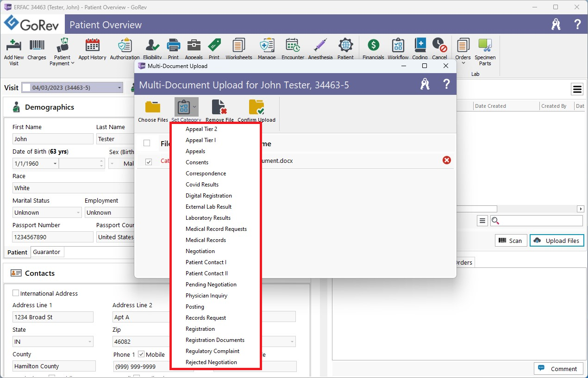Click the documents search input field
The height and width of the screenshot is (378, 588).
pos(536,221)
